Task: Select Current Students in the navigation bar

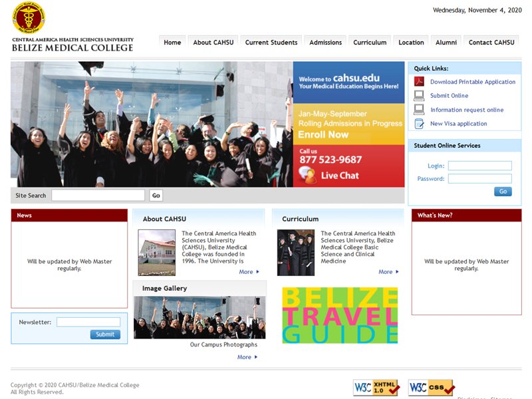Action: [x=271, y=43]
